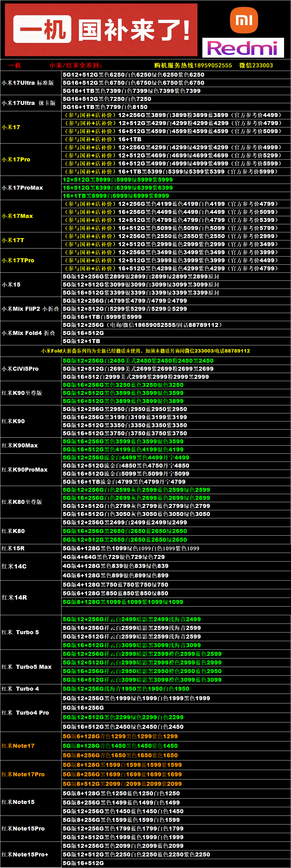Select the 小米17TPro model cell
Viewport: 291px width, 868px height.
pos(31,261)
